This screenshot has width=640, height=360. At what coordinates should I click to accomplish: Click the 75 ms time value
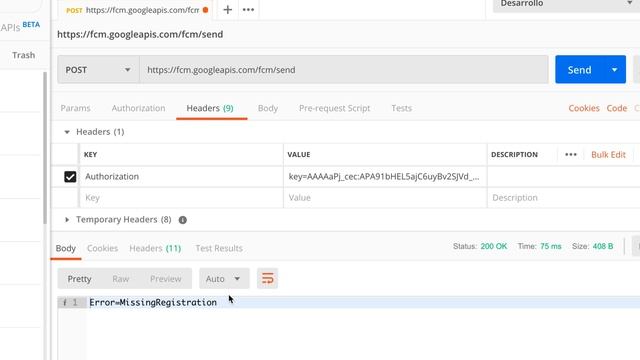pos(551,247)
